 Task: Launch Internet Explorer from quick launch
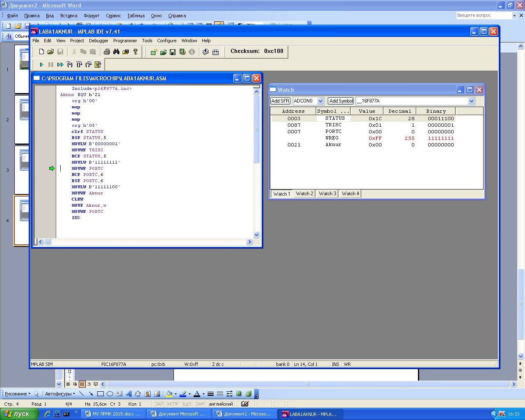pos(47,414)
